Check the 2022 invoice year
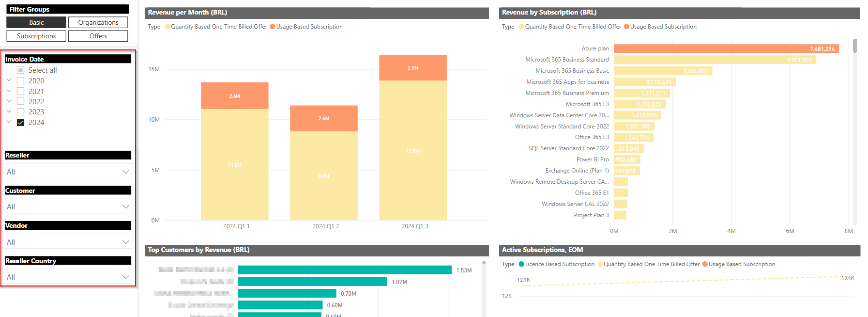The width and height of the screenshot is (868, 317). click(x=20, y=101)
